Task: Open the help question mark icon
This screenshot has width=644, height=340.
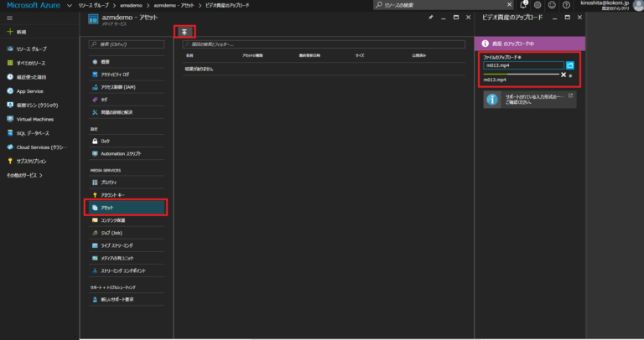Action: [x=566, y=5]
